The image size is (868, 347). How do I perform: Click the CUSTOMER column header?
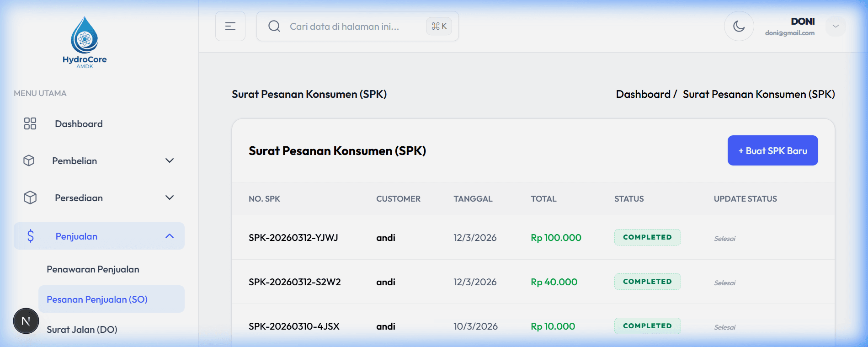point(398,199)
